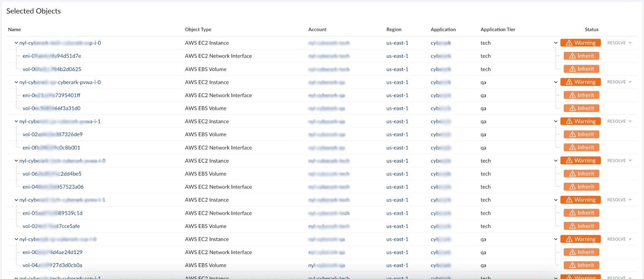Click Inherit badge for eni ending 57523a06
The height and width of the screenshot is (279, 644).
[582, 187]
